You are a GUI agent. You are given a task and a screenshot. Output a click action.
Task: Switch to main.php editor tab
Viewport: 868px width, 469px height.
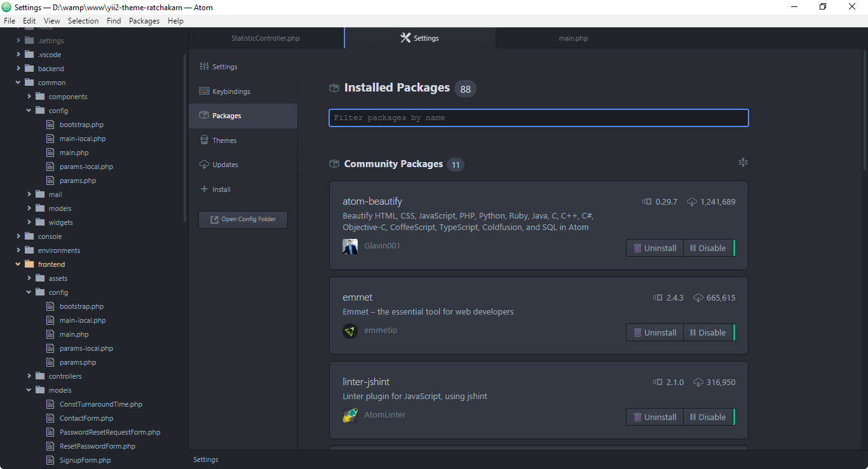pos(573,38)
